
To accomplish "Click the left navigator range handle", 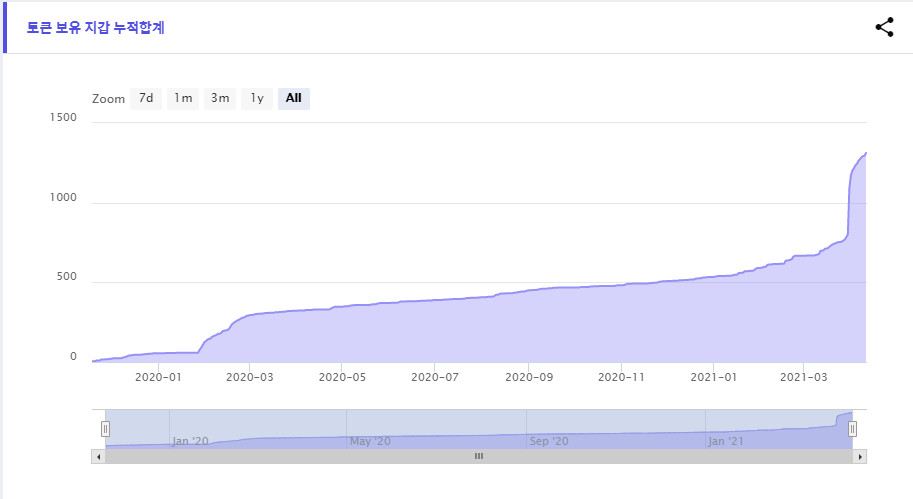I will tap(105, 429).
